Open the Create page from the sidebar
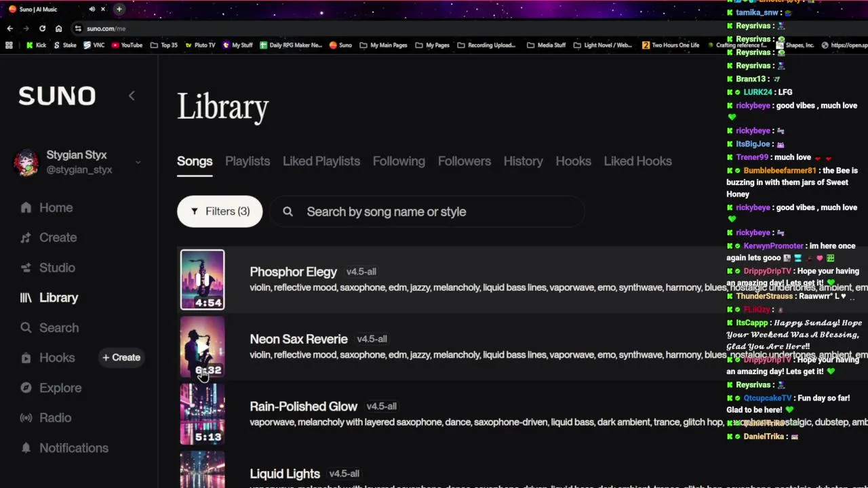Image resolution: width=868 pixels, height=488 pixels. click(48, 237)
